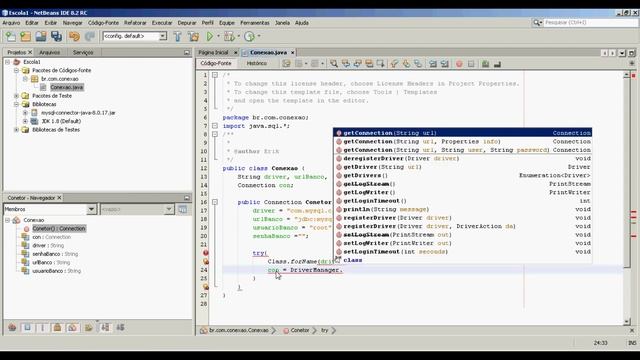Toggle Sort by Name in Navigator
The width and height of the screenshot is (640, 360).
tap(105, 327)
